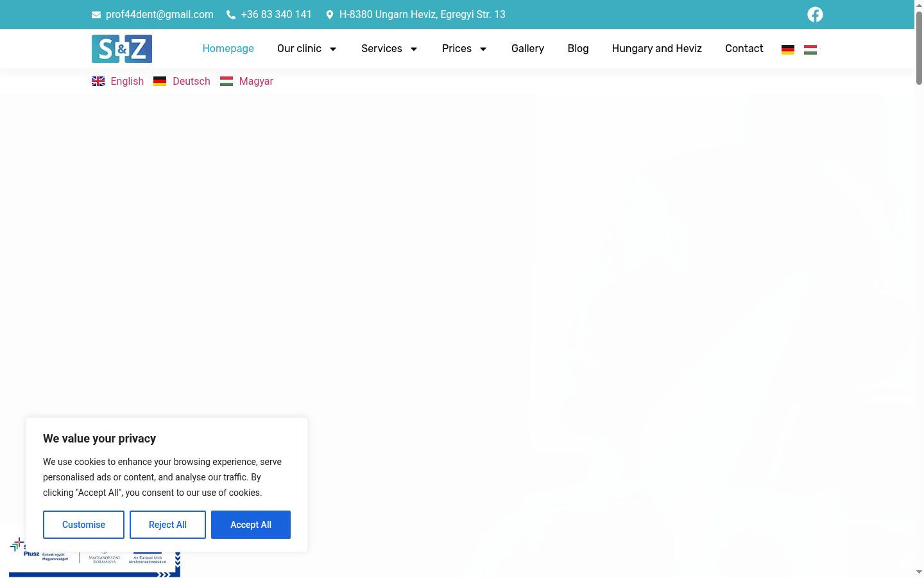Click the map pin location icon
The height and width of the screenshot is (578, 924).
(330, 15)
